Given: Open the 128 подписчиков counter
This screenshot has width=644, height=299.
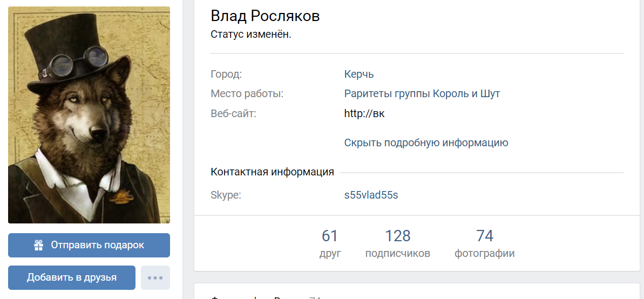Looking at the screenshot, I should pos(397,243).
